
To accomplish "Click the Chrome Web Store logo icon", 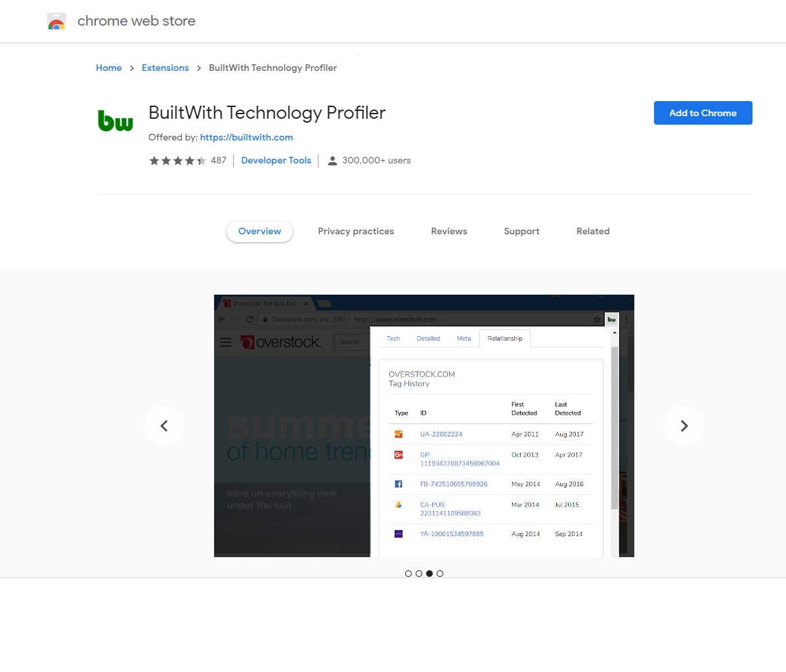I will pos(56,21).
